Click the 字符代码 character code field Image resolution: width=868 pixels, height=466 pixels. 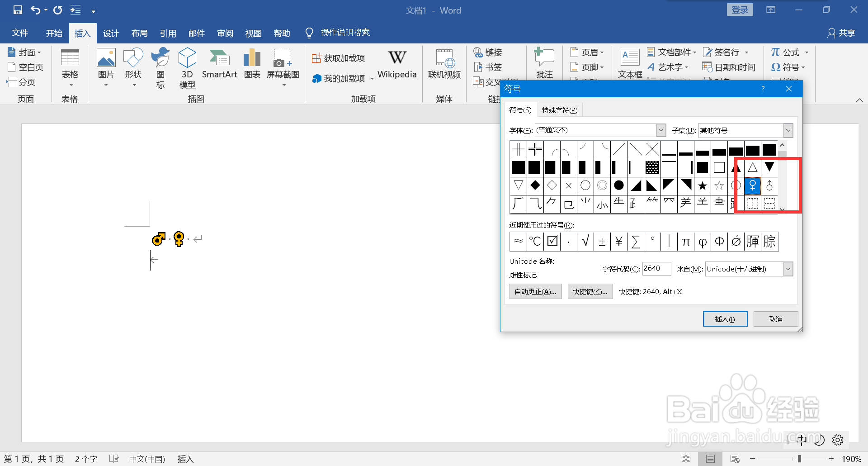click(657, 268)
